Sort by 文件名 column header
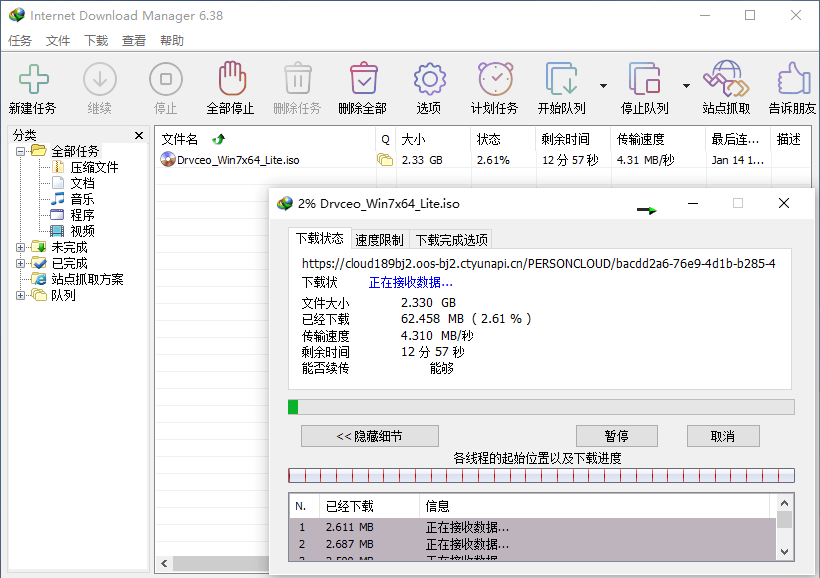This screenshot has width=820, height=578. coord(265,139)
